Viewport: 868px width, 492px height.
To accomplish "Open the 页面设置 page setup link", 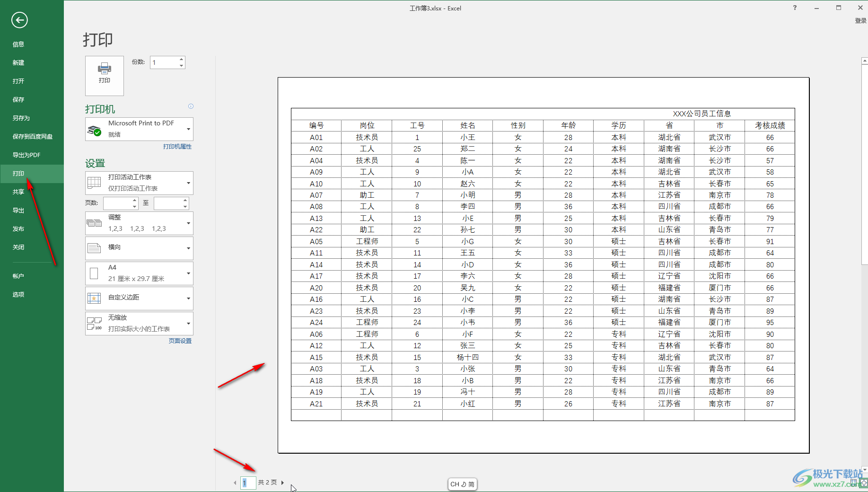I will pos(180,341).
